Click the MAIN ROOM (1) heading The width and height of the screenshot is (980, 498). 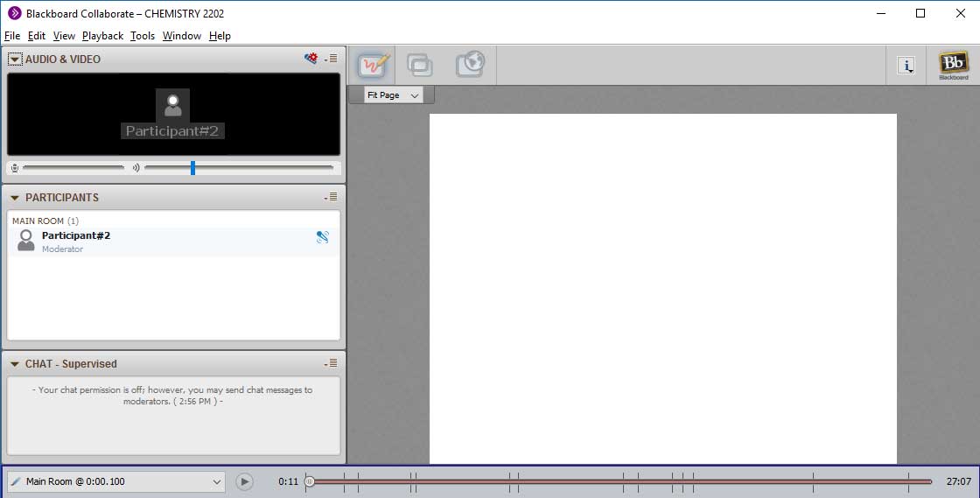[x=45, y=221]
